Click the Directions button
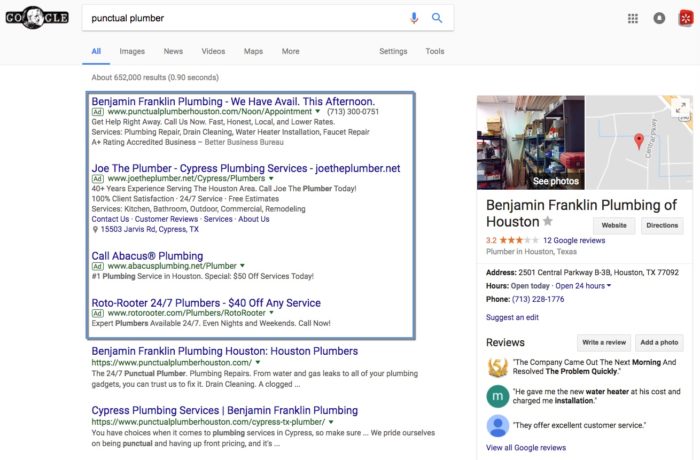 tap(662, 226)
